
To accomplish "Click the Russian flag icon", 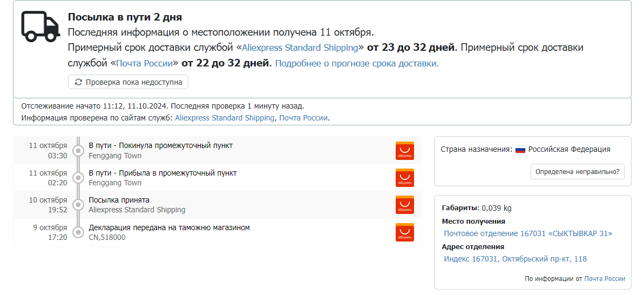I will (x=520, y=150).
